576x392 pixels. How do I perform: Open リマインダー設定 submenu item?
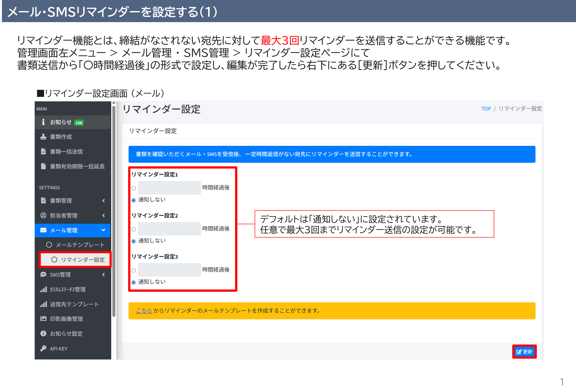point(83,260)
